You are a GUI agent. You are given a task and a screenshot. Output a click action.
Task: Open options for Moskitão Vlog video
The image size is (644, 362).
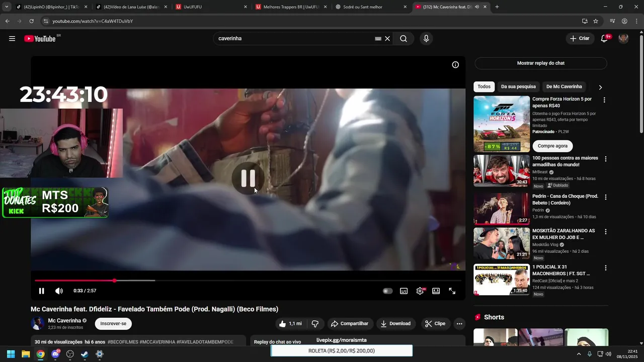point(605,232)
